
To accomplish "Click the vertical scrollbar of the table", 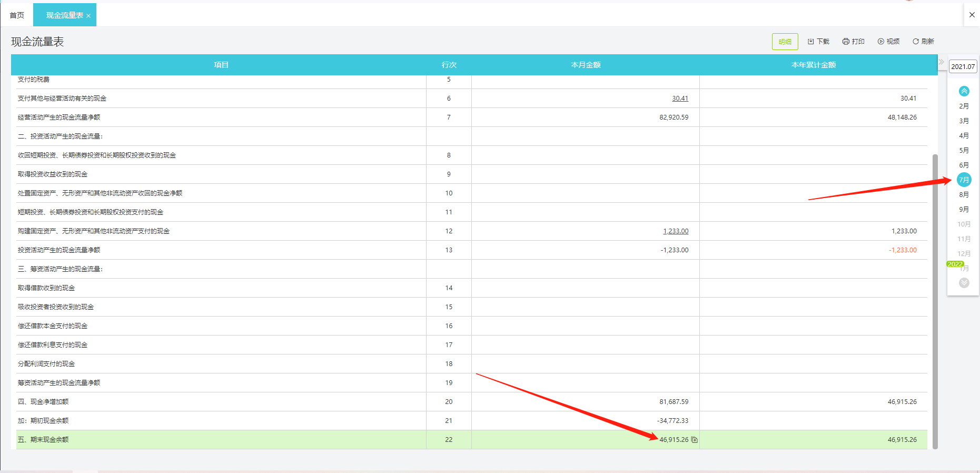I will click(935, 301).
